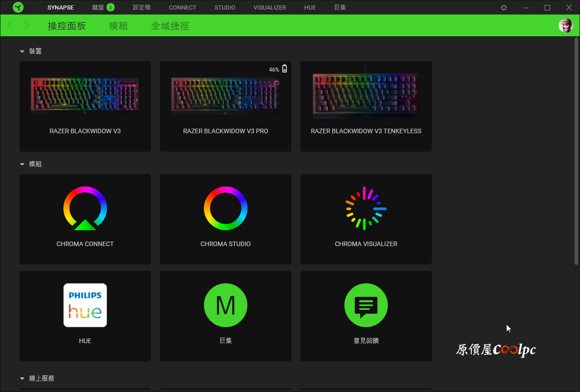Click the CHROMA CONNECT label
The image size is (580, 392).
[x=85, y=244]
